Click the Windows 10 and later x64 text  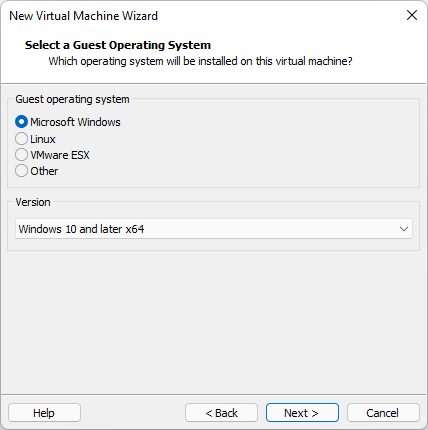(81, 229)
